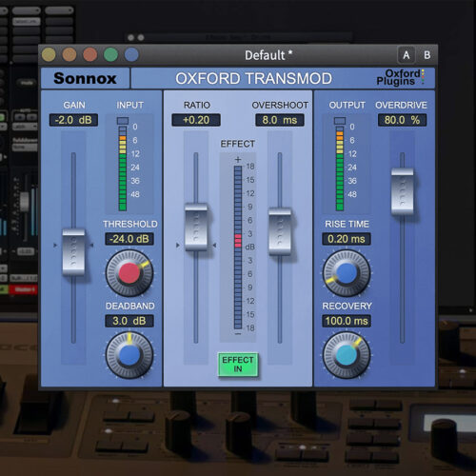
Task: Click the RECOVERY value field 100.0 ms
Action: pyautogui.click(x=347, y=321)
